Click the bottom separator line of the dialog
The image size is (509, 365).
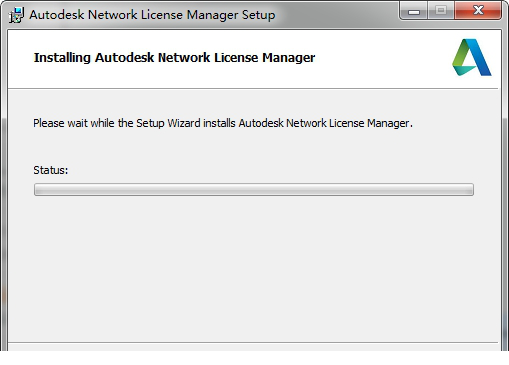[x=253, y=342]
